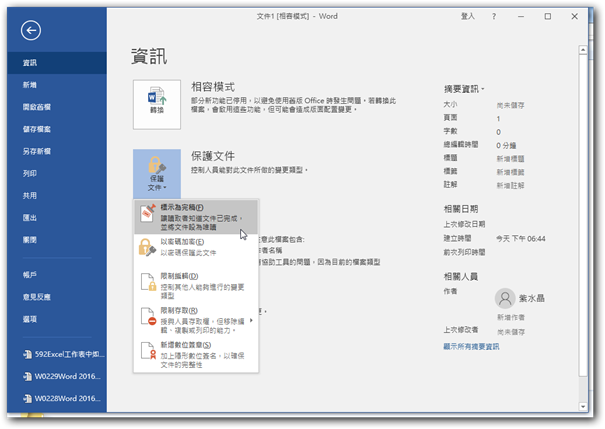Select 關閉 in the sidebar
The height and width of the screenshot is (429, 605).
click(57, 240)
